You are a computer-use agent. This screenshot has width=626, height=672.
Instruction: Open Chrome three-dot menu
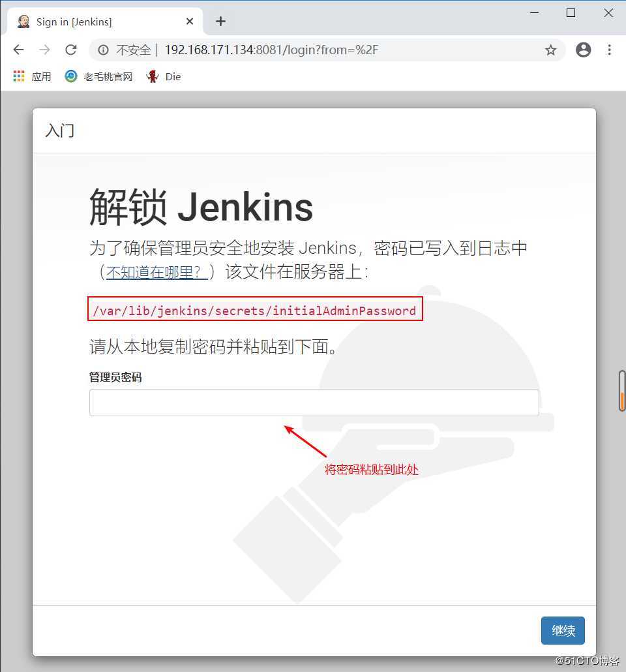[609, 50]
